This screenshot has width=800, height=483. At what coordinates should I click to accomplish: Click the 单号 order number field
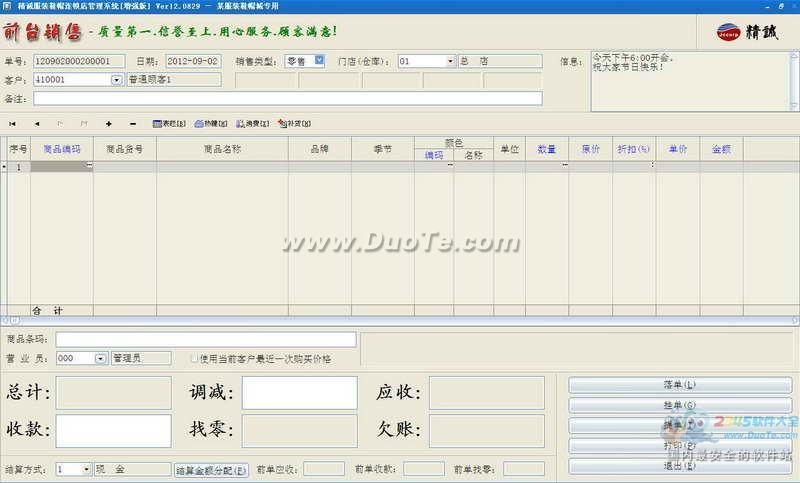[x=79, y=61]
